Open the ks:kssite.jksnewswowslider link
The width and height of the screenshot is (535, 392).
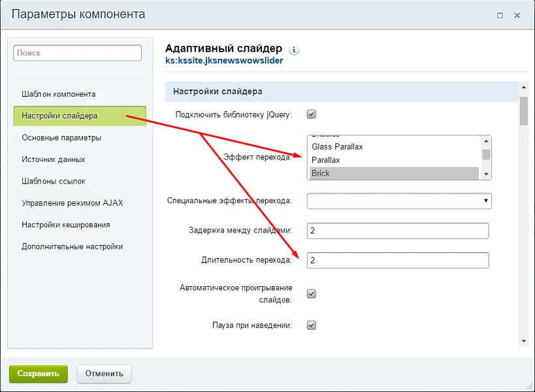tap(224, 61)
